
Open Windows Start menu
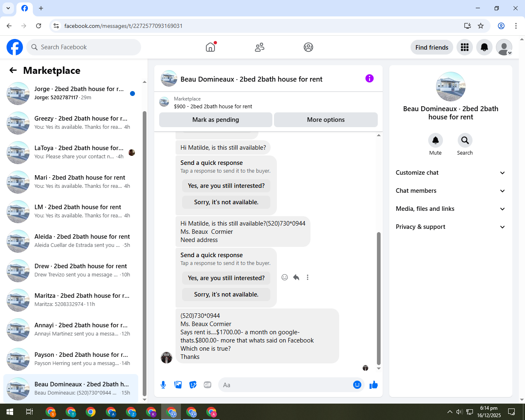pos(10,412)
